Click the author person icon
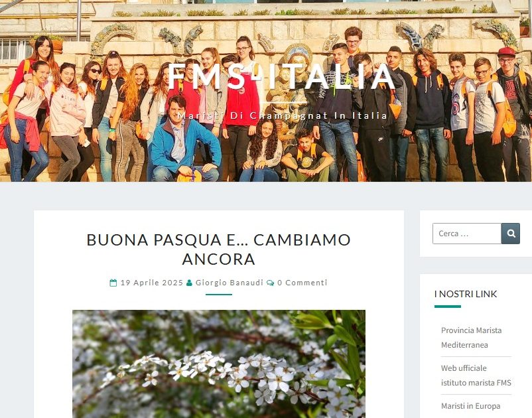 [189, 283]
